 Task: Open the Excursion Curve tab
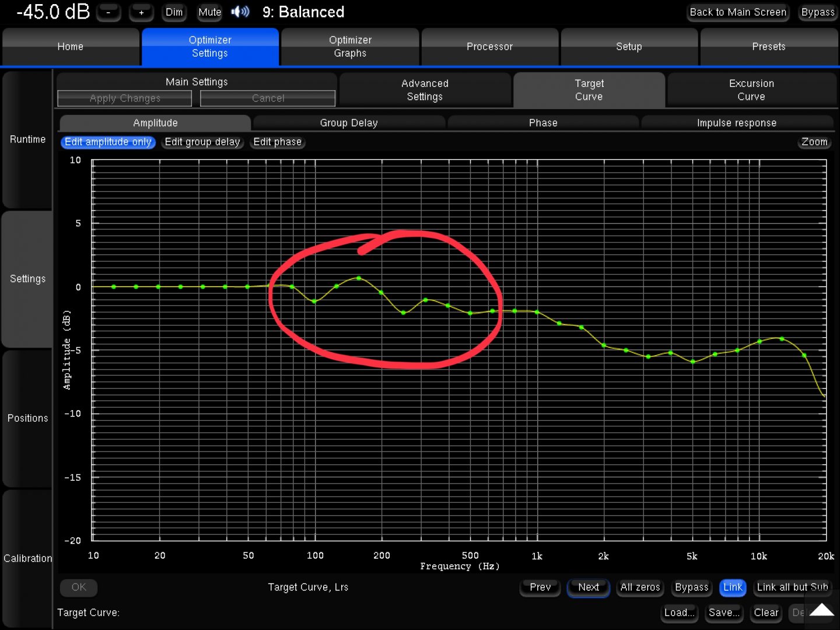pos(751,90)
